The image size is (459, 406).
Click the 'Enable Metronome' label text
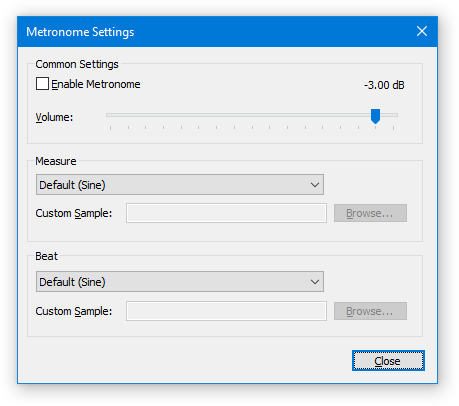[x=96, y=84]
